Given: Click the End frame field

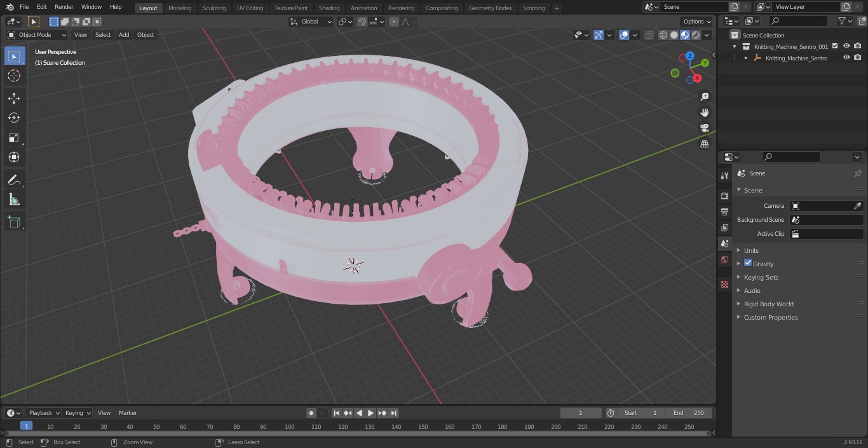Looking at the screenshot, I should pos(689,413).
